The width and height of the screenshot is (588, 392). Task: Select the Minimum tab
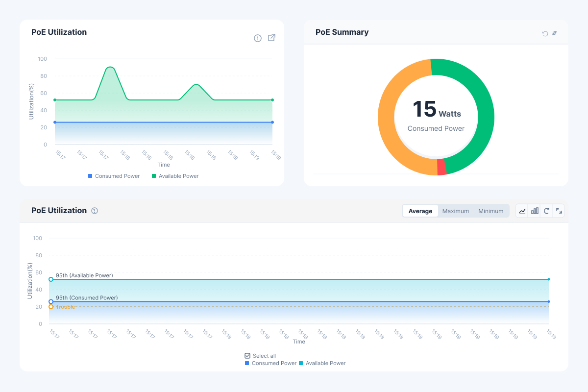pos(491,211)
